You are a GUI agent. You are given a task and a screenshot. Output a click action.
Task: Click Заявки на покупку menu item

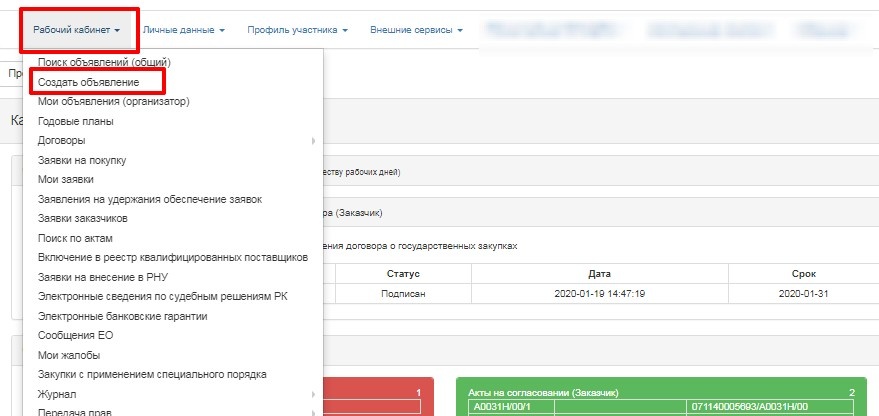click(x=82, y=160)
